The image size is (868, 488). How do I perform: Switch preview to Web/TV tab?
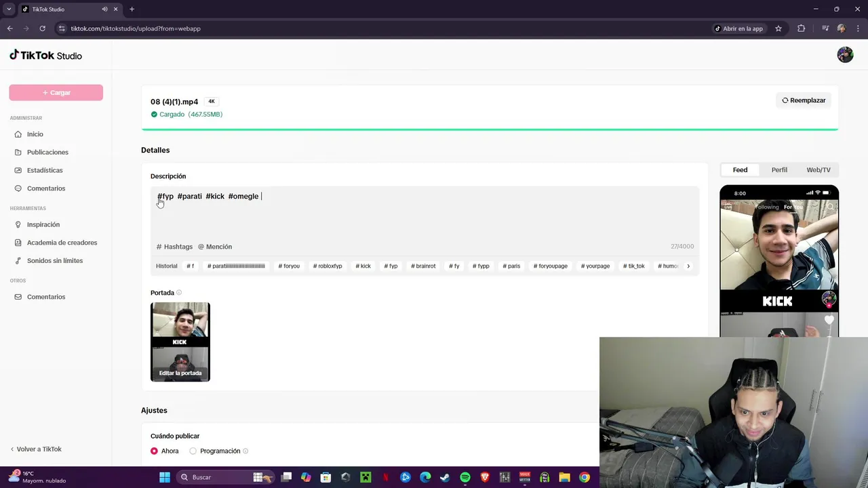pos(818,170)
